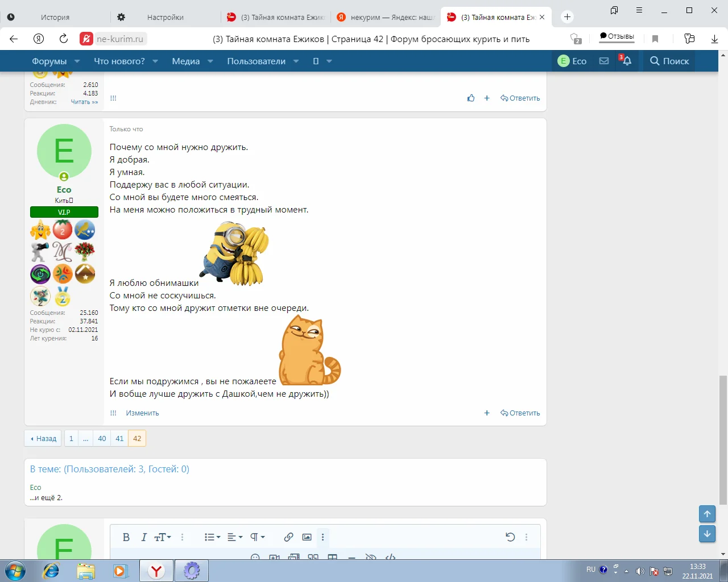Screen dimensions: 728x582
Task: Expand the Что нового? dropdown arrow
Action: coord(155,61)
